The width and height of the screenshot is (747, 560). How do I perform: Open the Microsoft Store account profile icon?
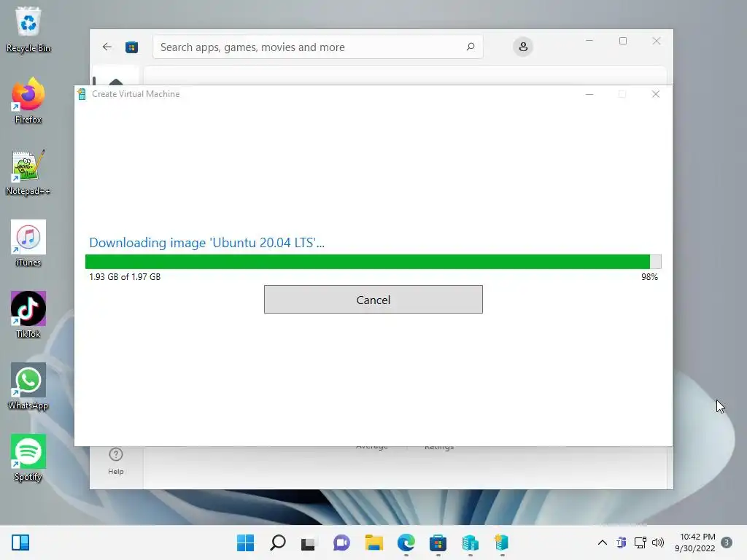[522, 47]
